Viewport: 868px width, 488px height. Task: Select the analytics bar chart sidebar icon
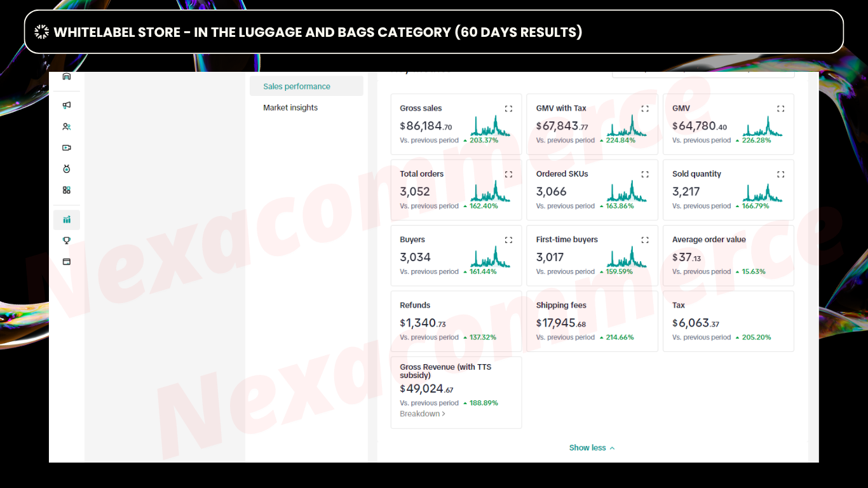coord(67,220)
